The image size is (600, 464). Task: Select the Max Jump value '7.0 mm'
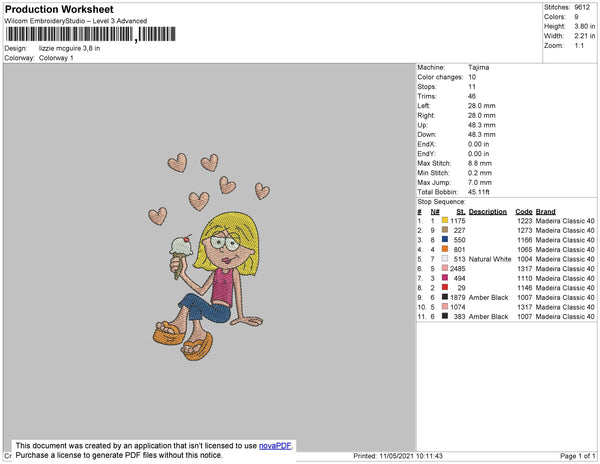click(x=480, y=182)
